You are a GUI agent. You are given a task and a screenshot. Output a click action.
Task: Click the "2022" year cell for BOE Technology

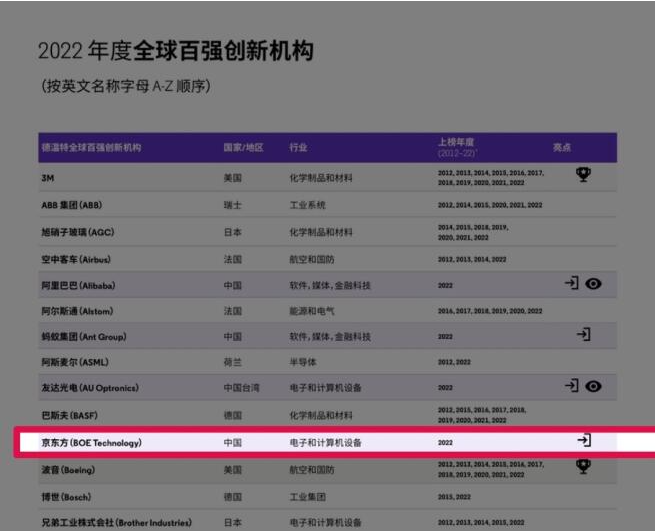[x=445, y=443]
